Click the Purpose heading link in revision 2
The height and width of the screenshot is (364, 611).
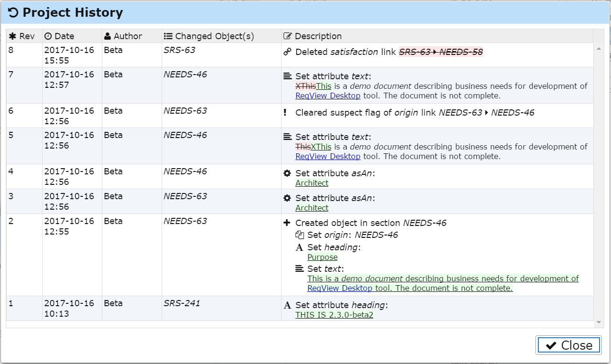322,257
